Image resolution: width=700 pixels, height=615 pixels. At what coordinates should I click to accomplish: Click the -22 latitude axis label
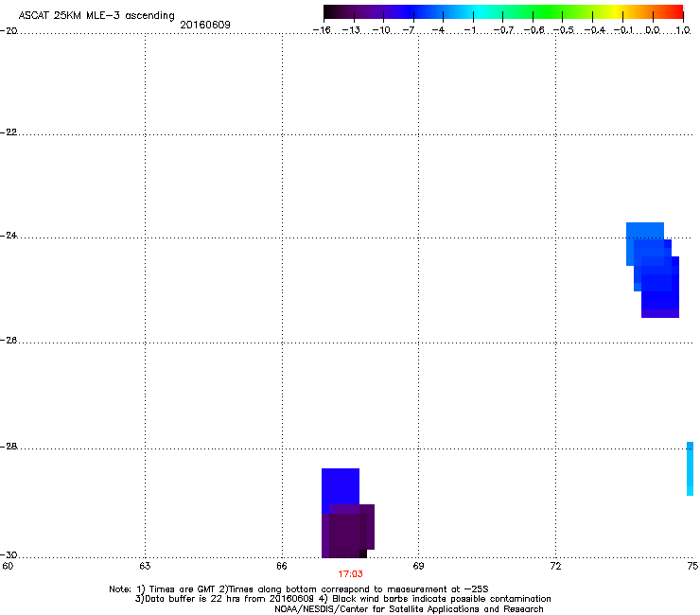(9, 132)
